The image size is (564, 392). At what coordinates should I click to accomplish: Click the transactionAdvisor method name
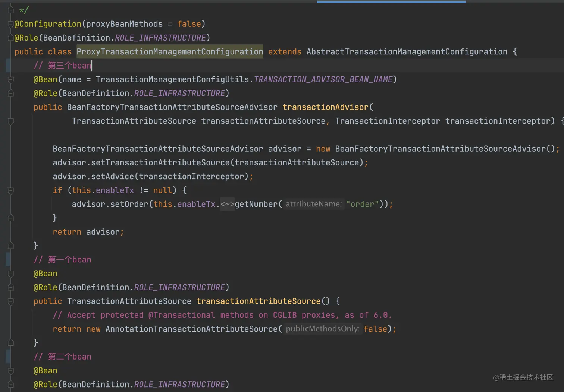(325, 107)
